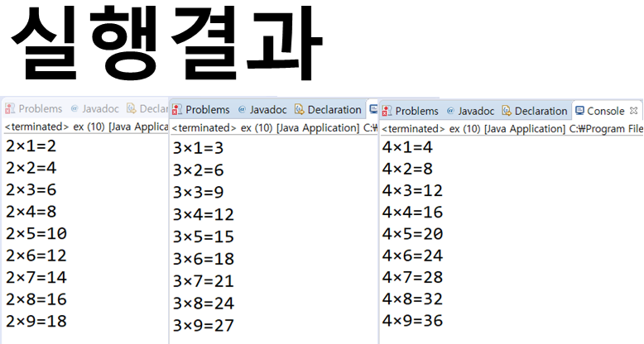Select the output line 2×4=8
This screenshot has height=344, width=644.
31,212
